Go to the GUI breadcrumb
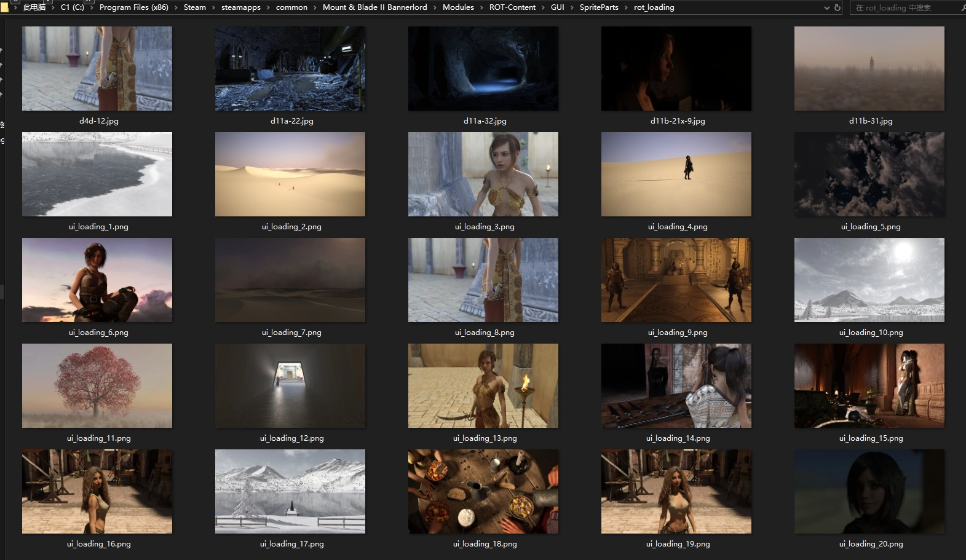 558,7
